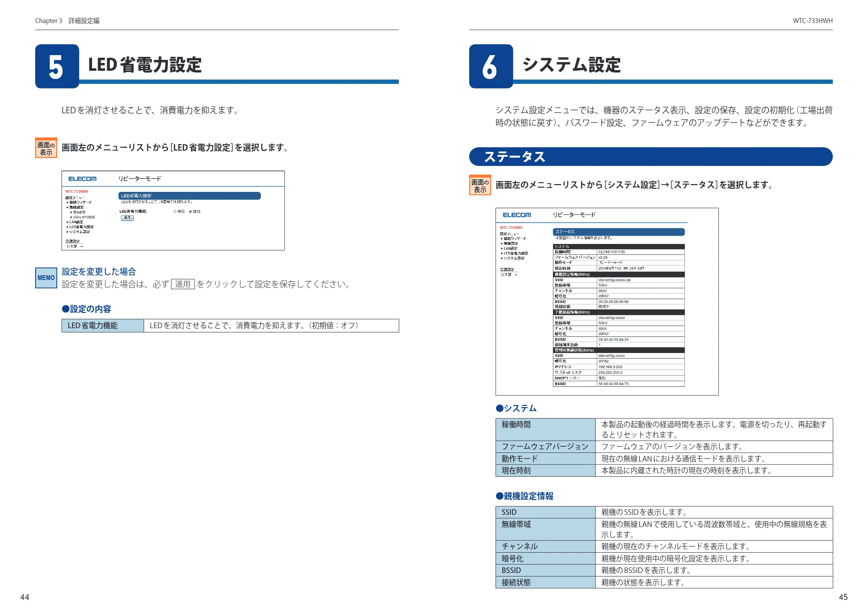Viewport: 868px width, 616px height.
Task: Select the 無効 radio for LED省電力機能
Action: pos(191,212)
